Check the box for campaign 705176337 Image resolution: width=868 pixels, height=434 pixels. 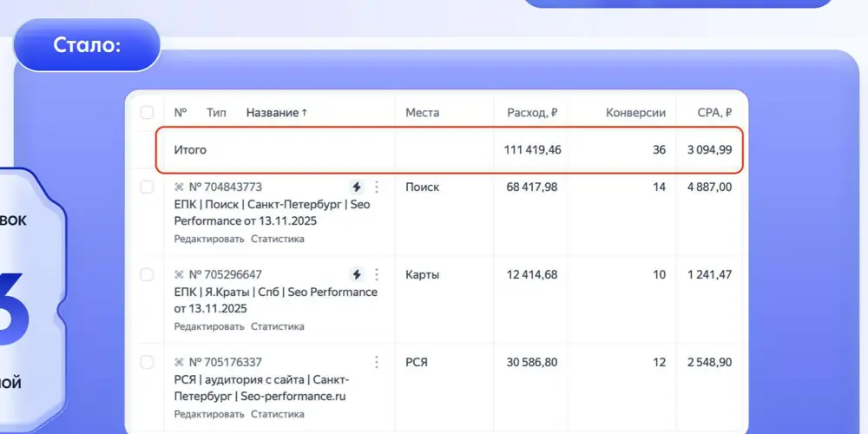tap(147, 362)
